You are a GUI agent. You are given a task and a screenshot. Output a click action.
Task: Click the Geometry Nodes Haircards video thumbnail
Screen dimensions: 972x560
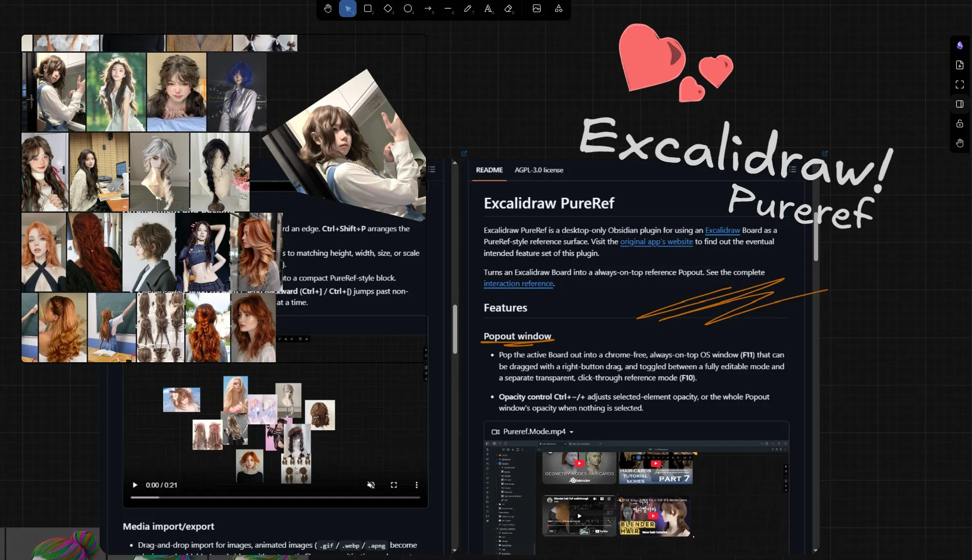click(579, 468)
